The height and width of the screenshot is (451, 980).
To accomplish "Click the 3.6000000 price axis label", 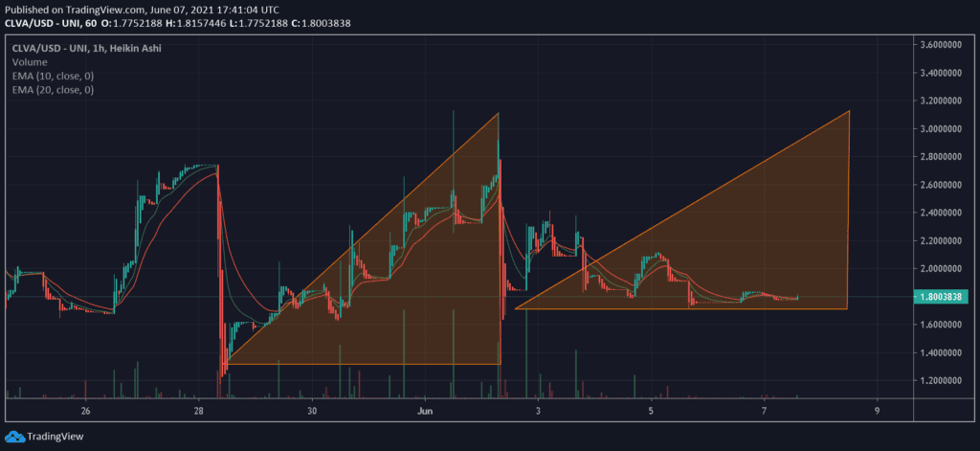I will click(x=941, y=45).
